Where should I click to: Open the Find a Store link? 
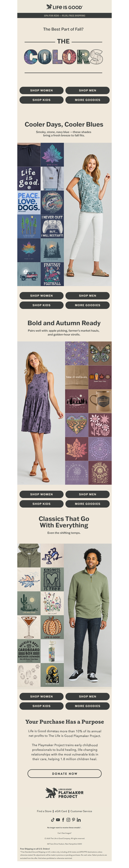point(44,811)
